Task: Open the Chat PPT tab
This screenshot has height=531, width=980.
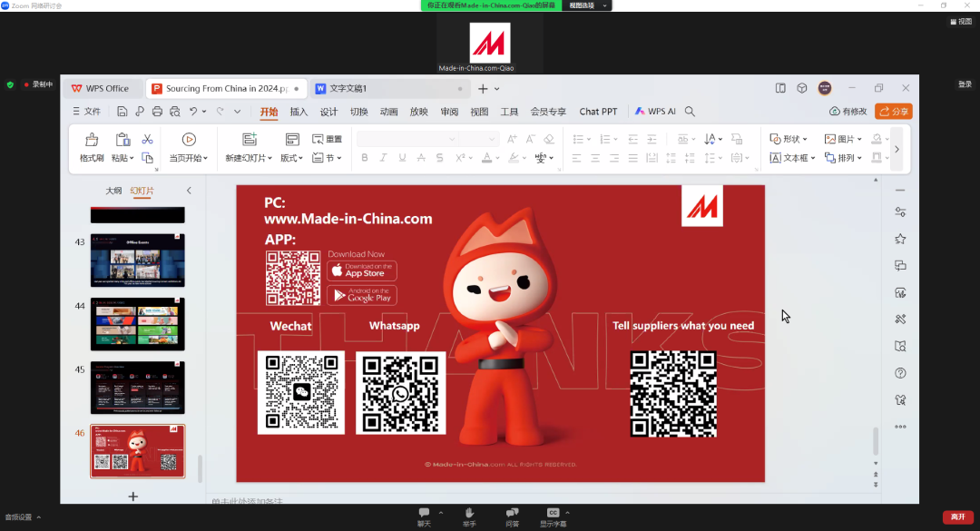Action: coord(598,112)
